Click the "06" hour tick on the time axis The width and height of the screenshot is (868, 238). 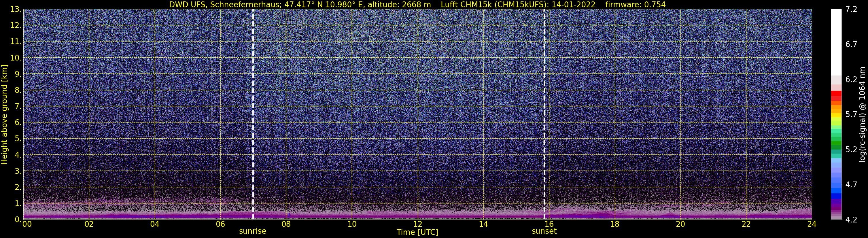click(x=220, y=224)
